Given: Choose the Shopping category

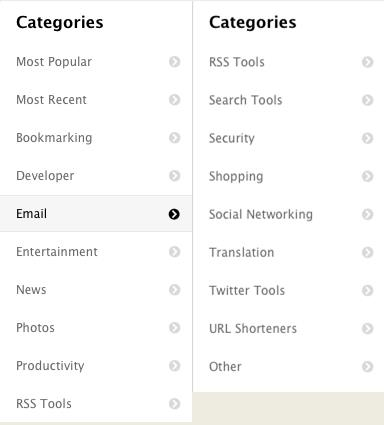Looking at the screenshot, I should [289, 176].
